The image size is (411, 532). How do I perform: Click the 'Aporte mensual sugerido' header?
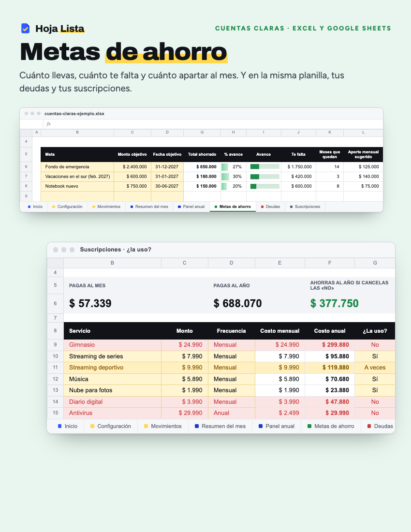point(363,154)
